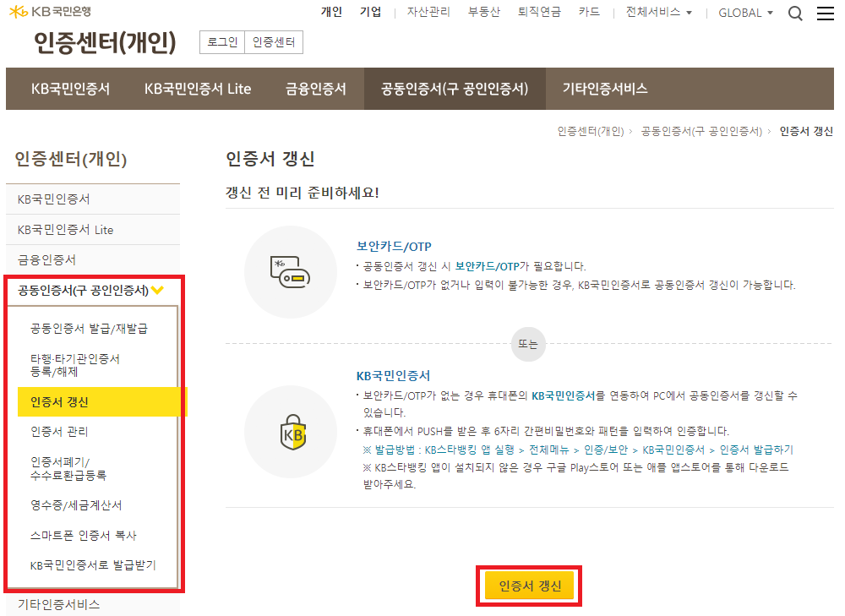
Task: Click the 인증센터(개인) page title
Action: tap(105, 42)
